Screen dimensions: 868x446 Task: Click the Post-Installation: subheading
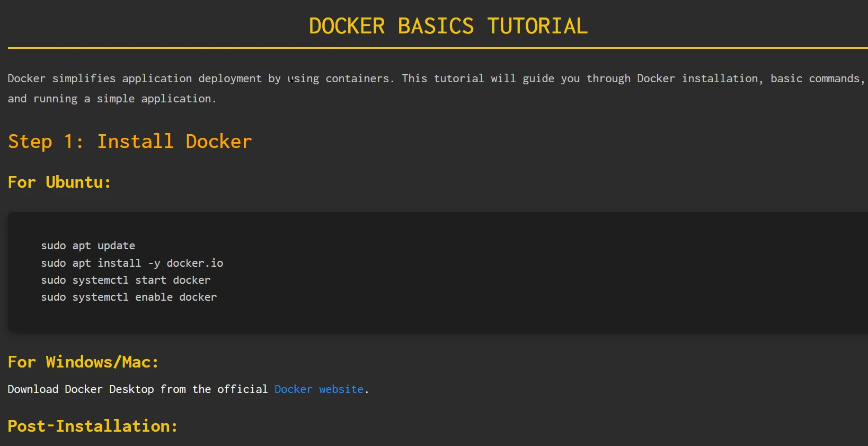(93, 426)
